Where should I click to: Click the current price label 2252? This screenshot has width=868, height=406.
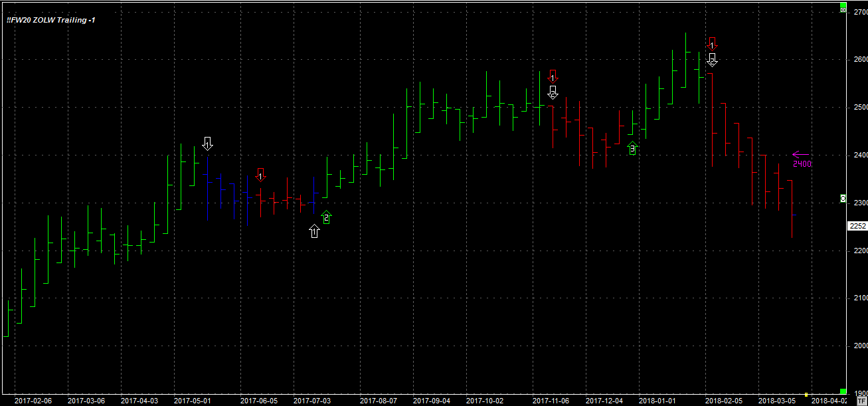click(857, 226)
